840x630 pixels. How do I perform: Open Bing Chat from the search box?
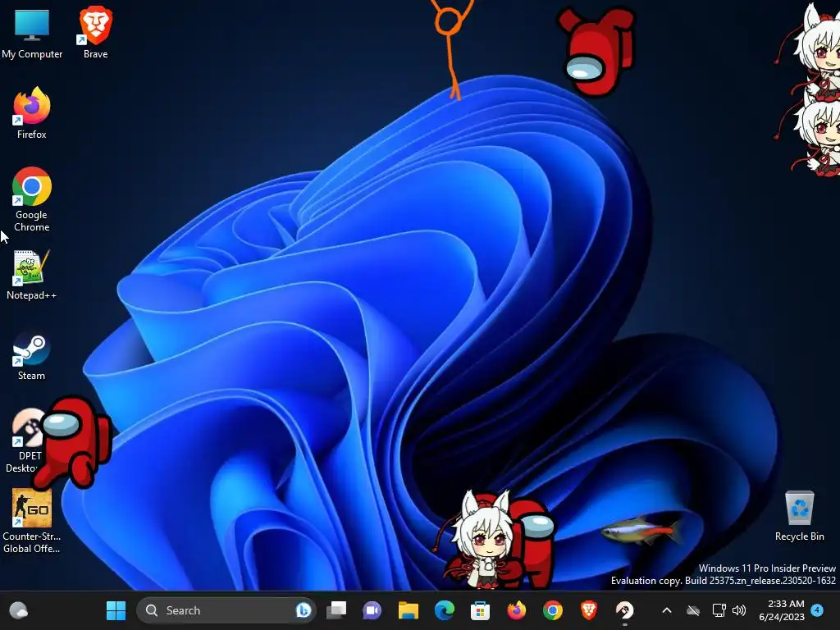click(x=304, y=610)
